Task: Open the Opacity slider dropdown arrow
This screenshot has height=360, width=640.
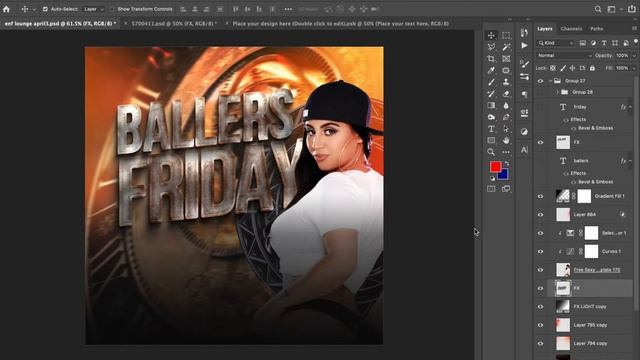Action: tap(633, 56)
